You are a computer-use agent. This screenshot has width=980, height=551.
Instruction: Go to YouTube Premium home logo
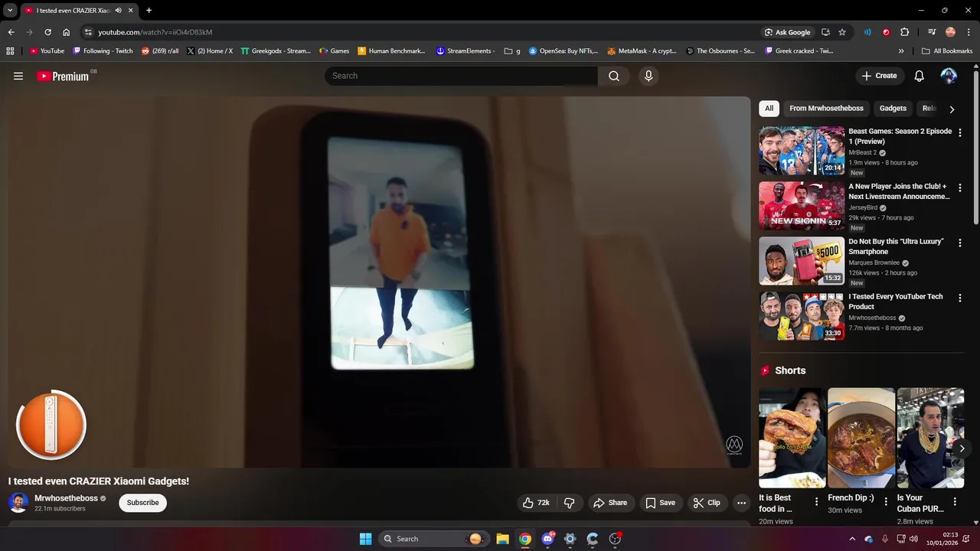coord(63,76)
